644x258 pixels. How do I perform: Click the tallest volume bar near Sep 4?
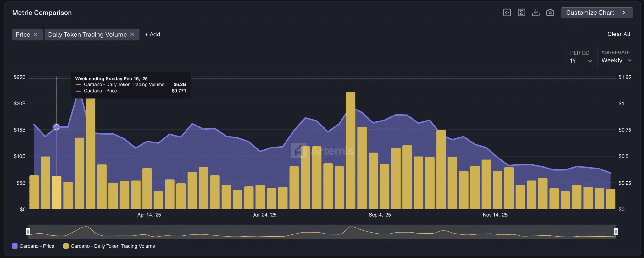pyautogui.click(x=350, y=151)
